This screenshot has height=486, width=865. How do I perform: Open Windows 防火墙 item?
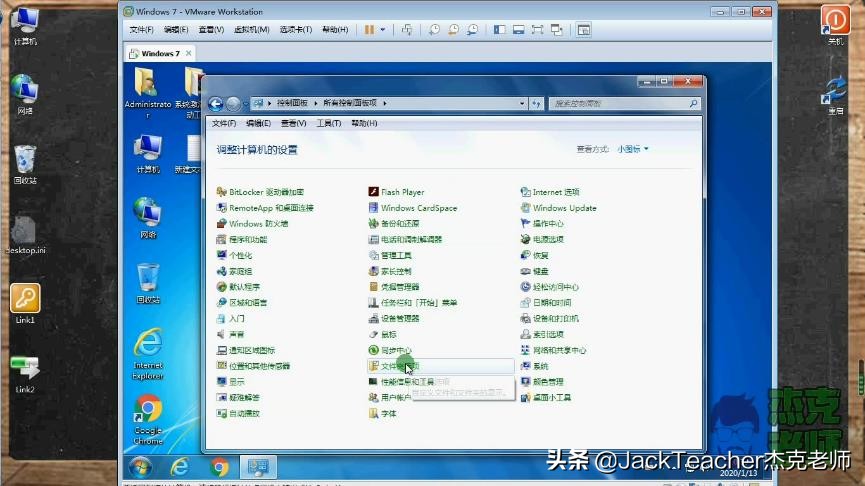253,223
